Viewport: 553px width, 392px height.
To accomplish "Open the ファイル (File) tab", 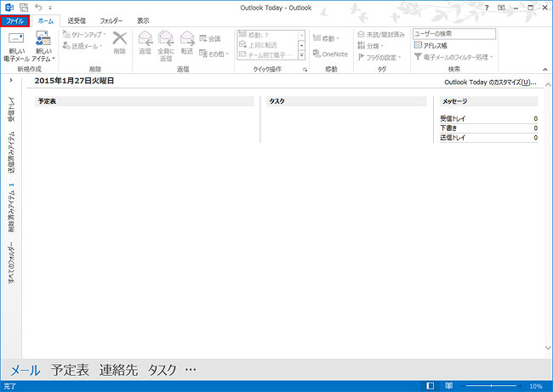I will tap(14, 21).
